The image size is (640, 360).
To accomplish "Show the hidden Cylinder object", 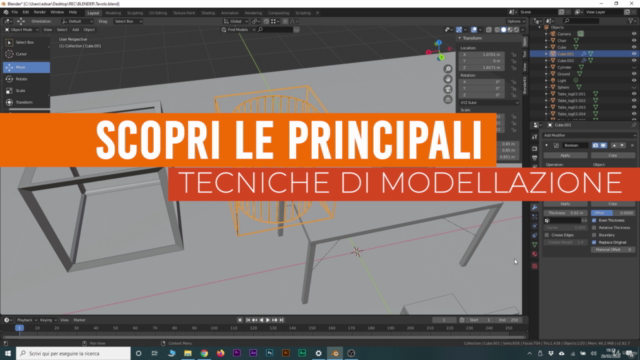I will tap(634, 67).
